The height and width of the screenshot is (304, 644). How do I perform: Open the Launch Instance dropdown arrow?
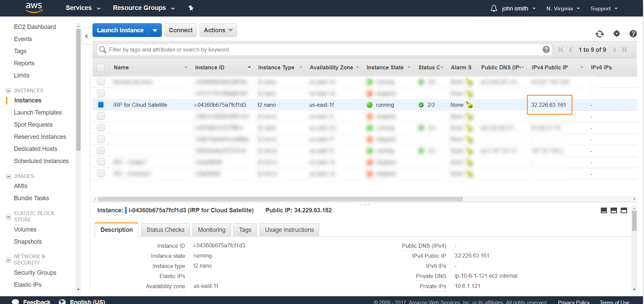[x=155, y=30]
